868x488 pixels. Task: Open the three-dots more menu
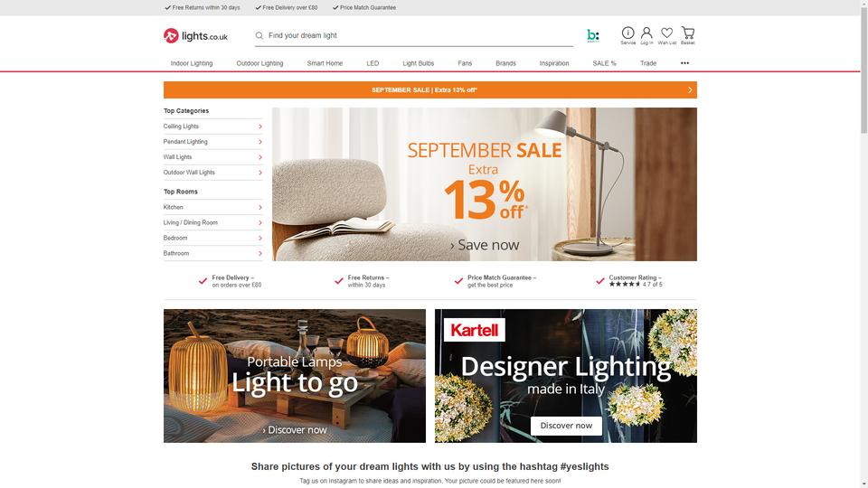coord(684,63)
